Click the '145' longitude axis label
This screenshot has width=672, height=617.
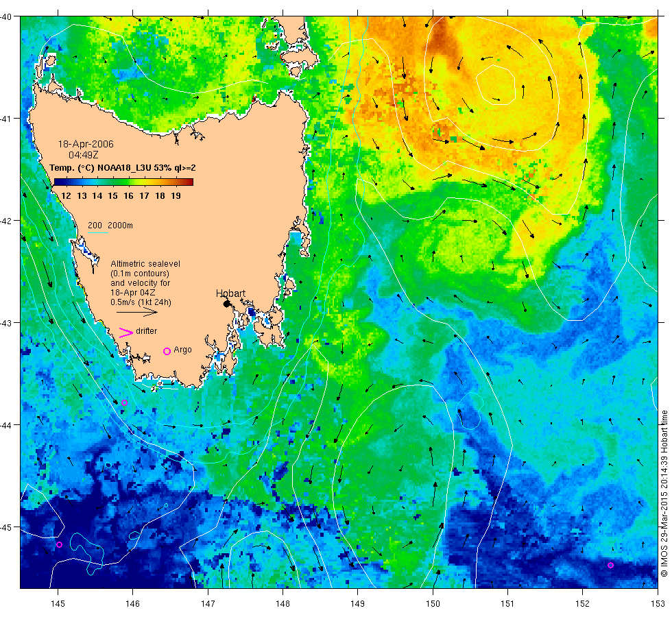pyautogui.click(x=58, y=604)
